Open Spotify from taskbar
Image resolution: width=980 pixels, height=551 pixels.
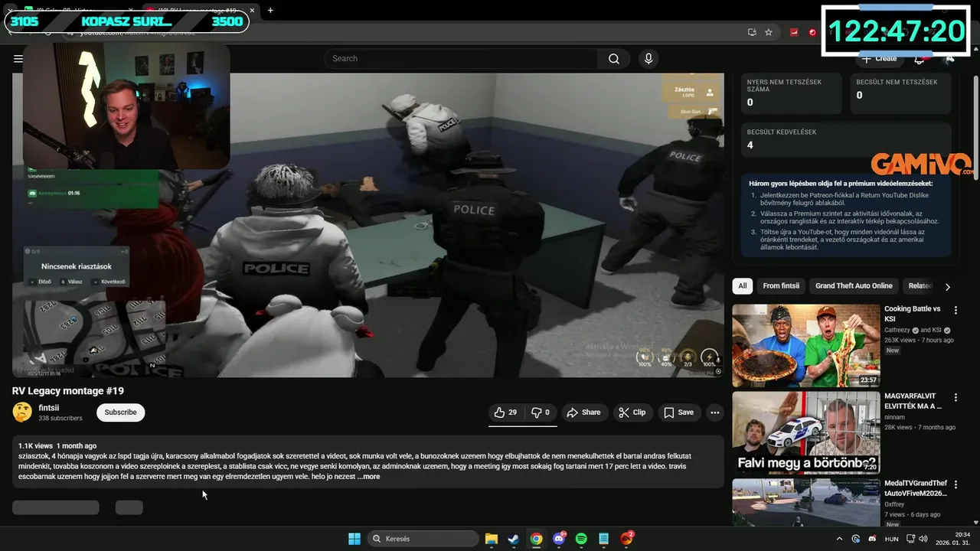(581, 539)
